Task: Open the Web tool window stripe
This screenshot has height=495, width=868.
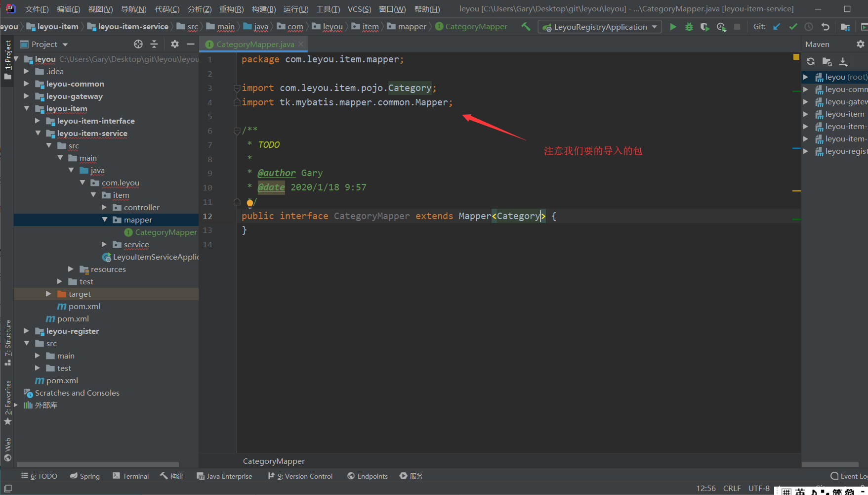Action: (x=7, y=449)
